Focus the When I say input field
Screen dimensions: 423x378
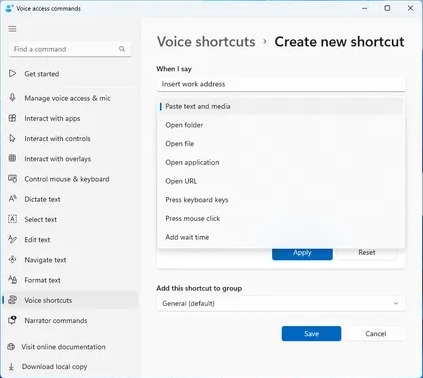pos(281,84)
